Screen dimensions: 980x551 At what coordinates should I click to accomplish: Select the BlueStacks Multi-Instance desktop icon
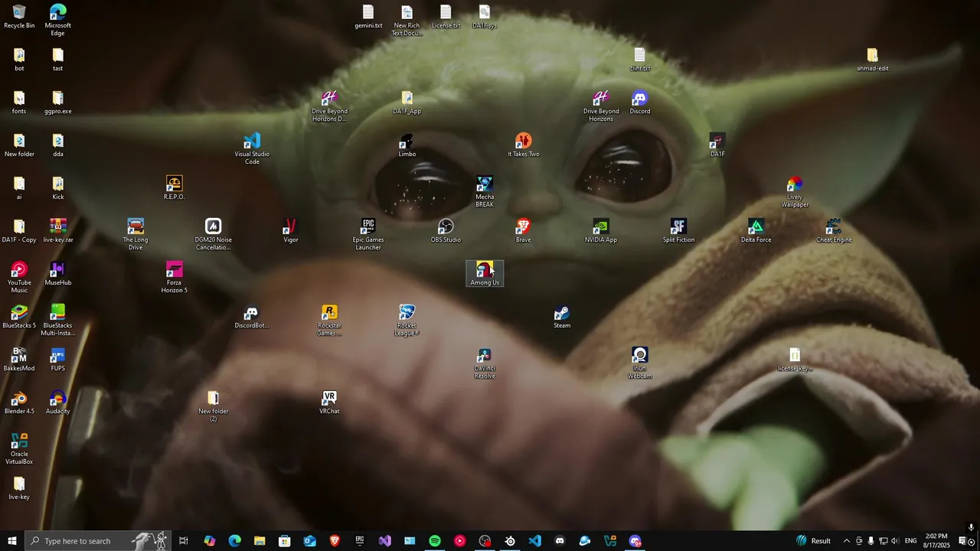(x=57, y=321)
